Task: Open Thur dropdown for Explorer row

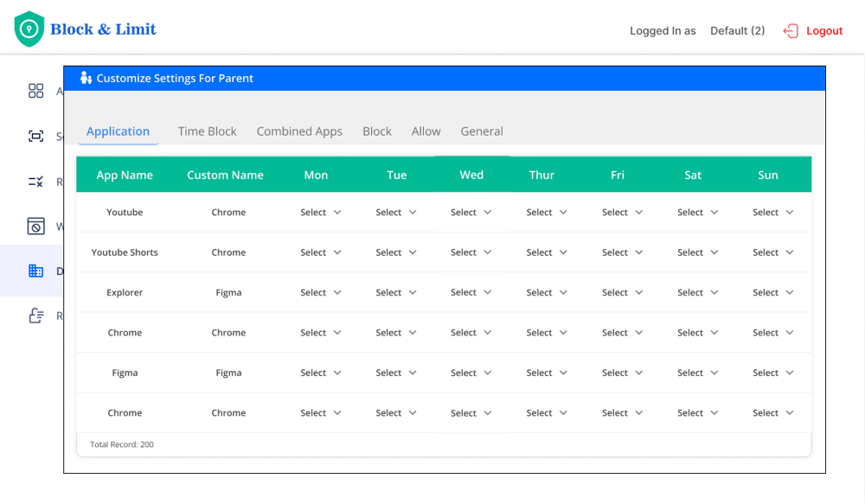Action: click(x=547, y=293)
